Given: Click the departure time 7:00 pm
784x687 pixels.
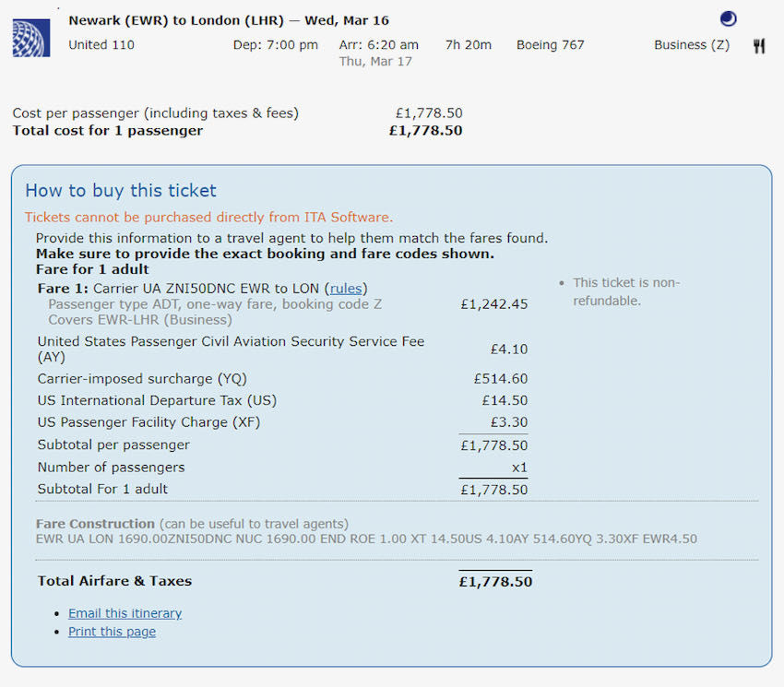Looking at the screenshot, I should tap(276, 45).
